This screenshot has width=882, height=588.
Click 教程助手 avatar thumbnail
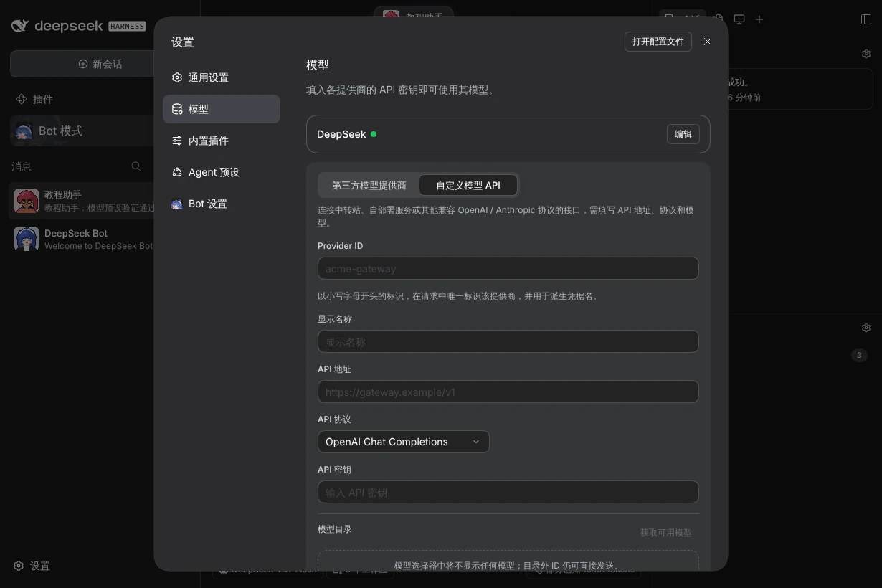click(27, 201)
